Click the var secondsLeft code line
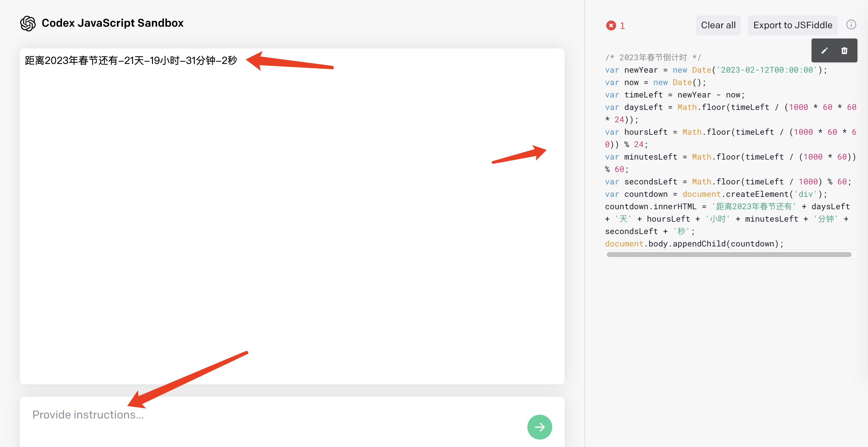The image size is (868, 447). point(728,182)
